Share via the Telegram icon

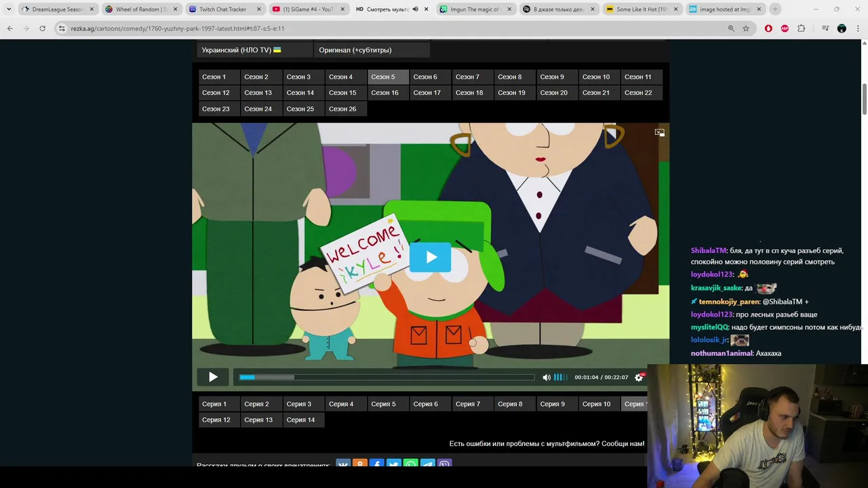[428, 465]
